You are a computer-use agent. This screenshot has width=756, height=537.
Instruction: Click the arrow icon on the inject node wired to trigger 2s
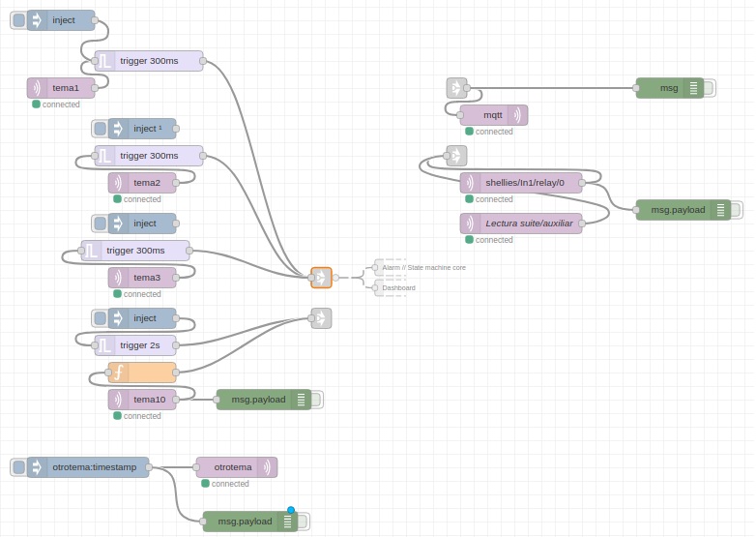tap(118, 318)
